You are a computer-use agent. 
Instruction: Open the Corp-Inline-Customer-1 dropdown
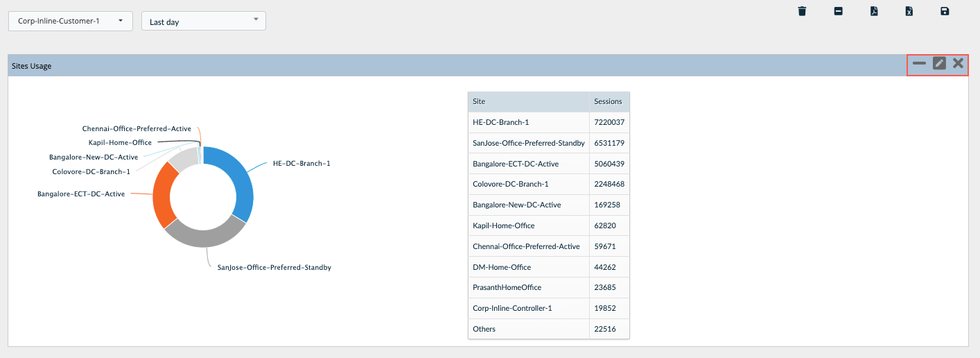coord(70,21)
